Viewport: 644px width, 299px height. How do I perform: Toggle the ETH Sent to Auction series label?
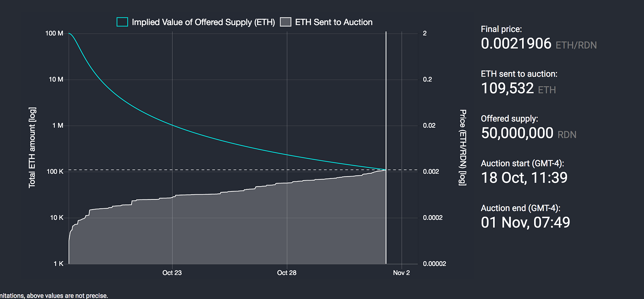click(334, 22)
